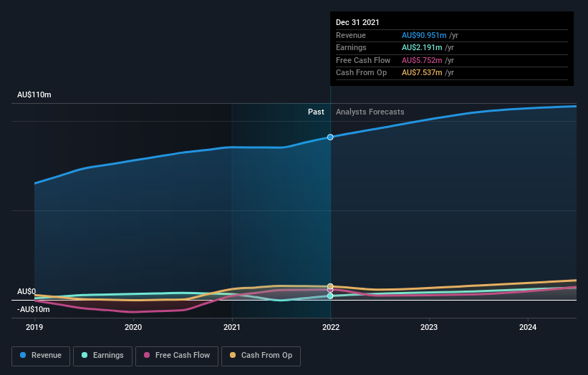Click the Free Cash Flow tooltip row label

pos(363,60)
